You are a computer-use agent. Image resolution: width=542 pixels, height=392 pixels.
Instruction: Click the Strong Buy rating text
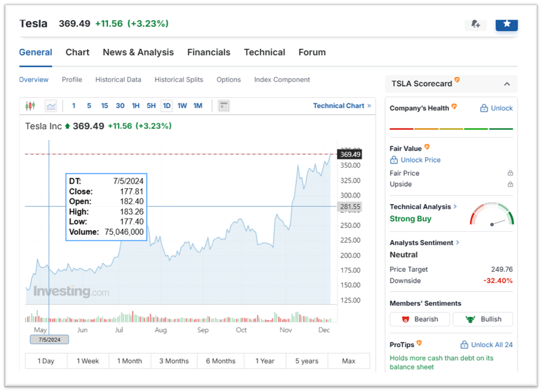410,218
